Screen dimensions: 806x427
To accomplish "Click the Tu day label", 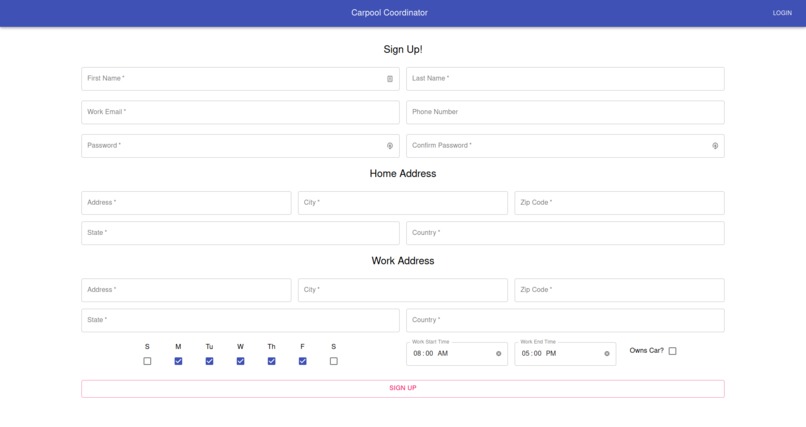I will click(x=209, y=347).
